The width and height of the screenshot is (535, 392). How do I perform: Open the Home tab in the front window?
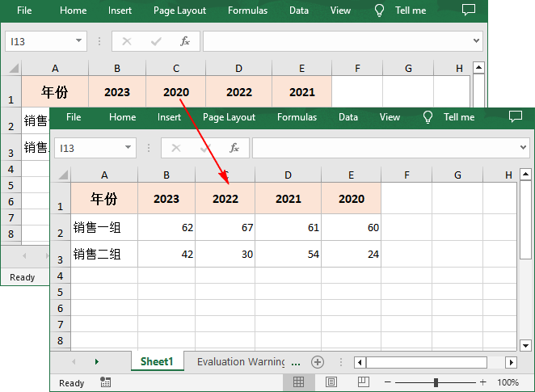pyautogui.click(x=123, y=117)
